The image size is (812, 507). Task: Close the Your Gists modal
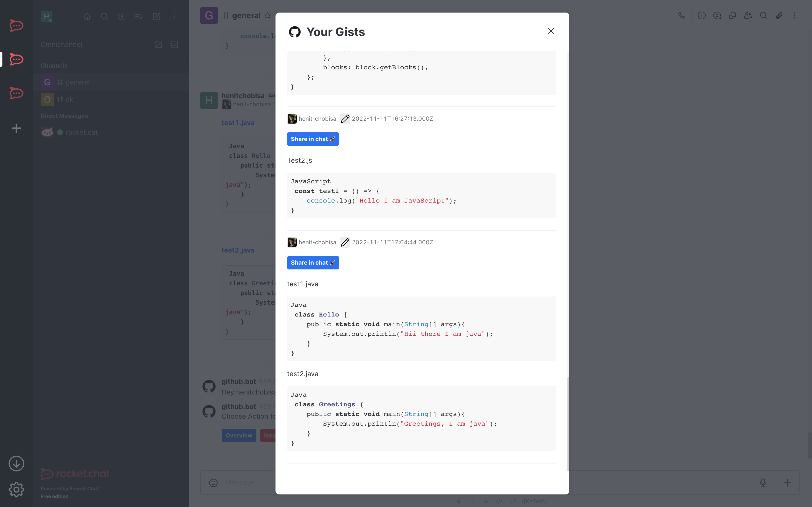coord(551,31)
